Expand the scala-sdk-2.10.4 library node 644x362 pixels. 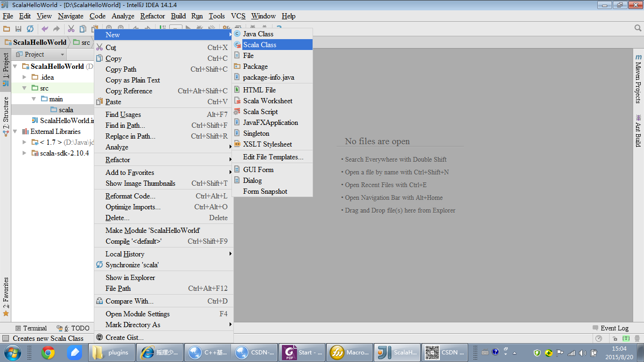[x=25, y=153]
